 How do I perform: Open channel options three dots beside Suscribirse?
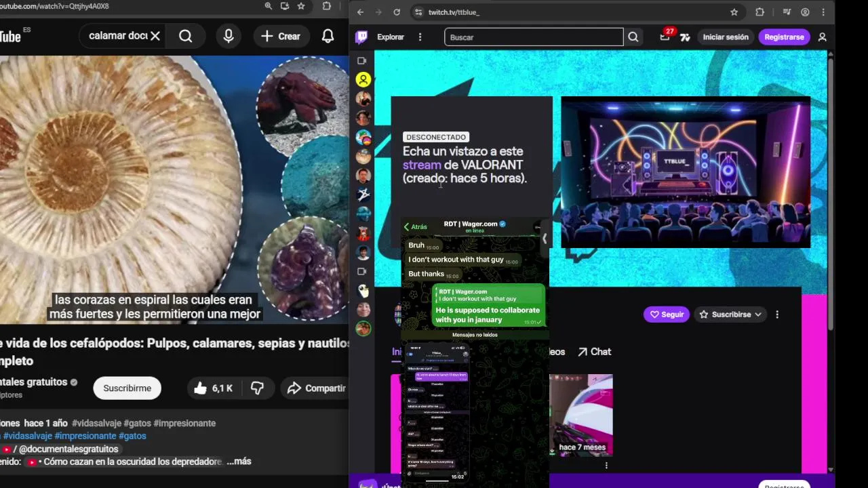[777, 314]
